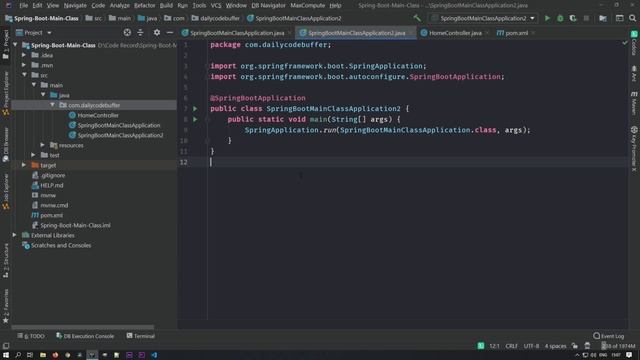Click the layout window icon beside search
The width and height of the screenshot is (640, 360).
tap(619, 18)
